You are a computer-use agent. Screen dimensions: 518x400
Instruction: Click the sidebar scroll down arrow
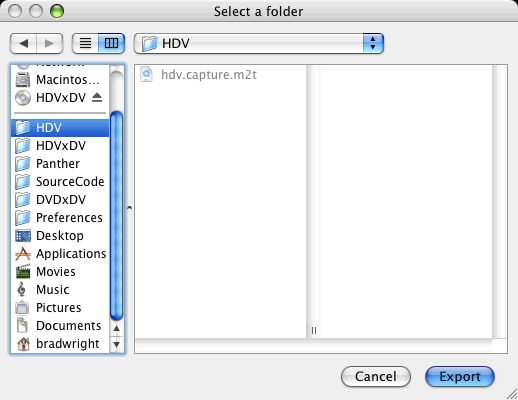coord(116,344)
